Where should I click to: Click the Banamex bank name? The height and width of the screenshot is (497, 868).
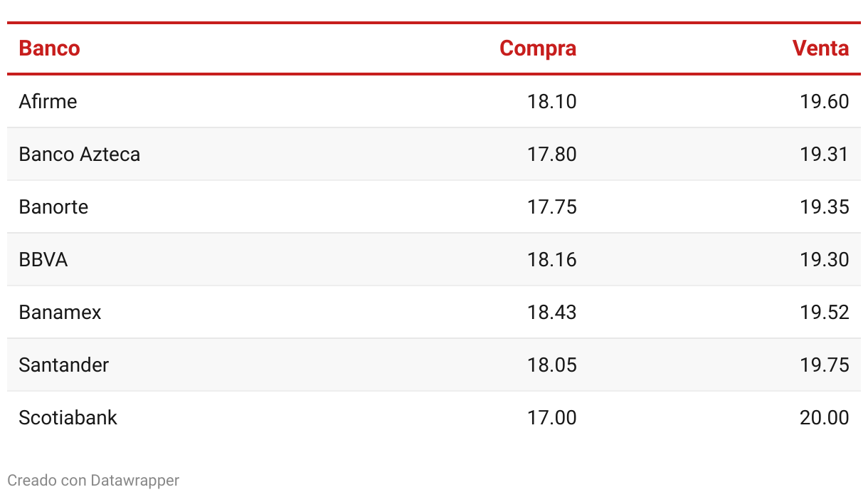(60, 312)
